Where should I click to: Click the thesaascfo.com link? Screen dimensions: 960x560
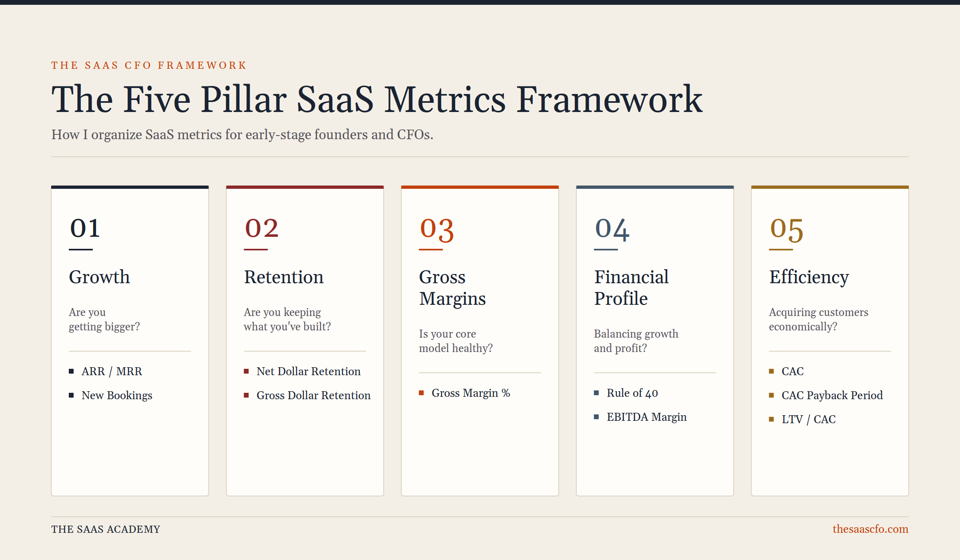870,529
